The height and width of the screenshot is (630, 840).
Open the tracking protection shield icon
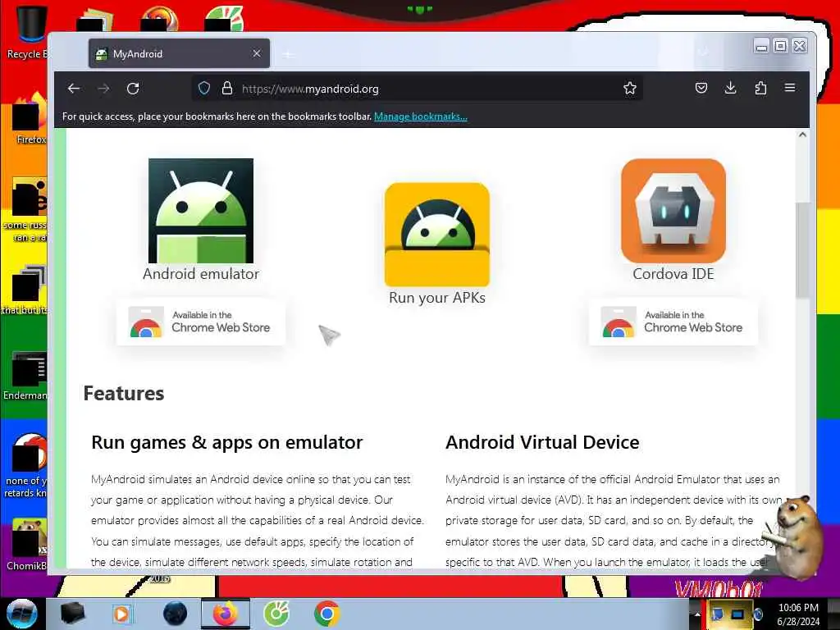point(204,89)
